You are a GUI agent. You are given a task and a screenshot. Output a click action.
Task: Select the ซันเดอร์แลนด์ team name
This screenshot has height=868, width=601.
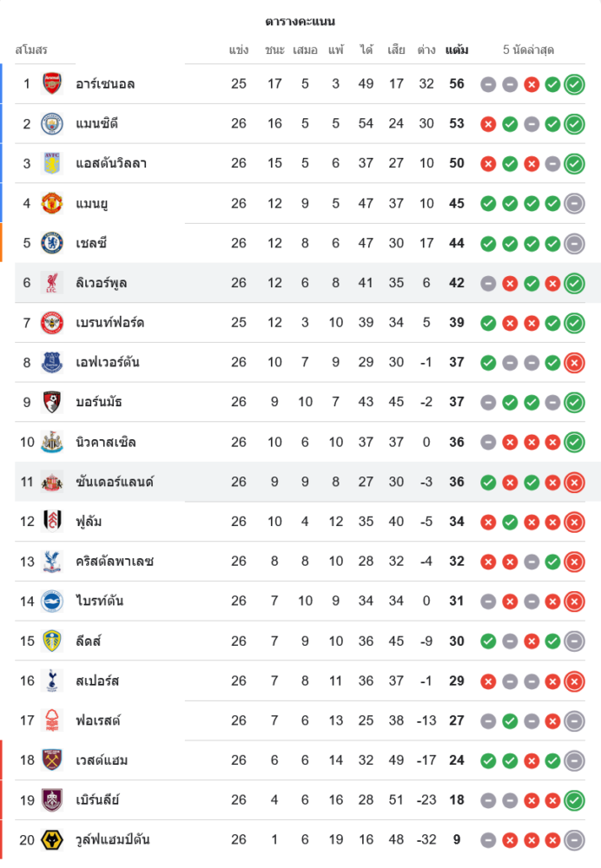pyautogui.click(x=115, y=482)
